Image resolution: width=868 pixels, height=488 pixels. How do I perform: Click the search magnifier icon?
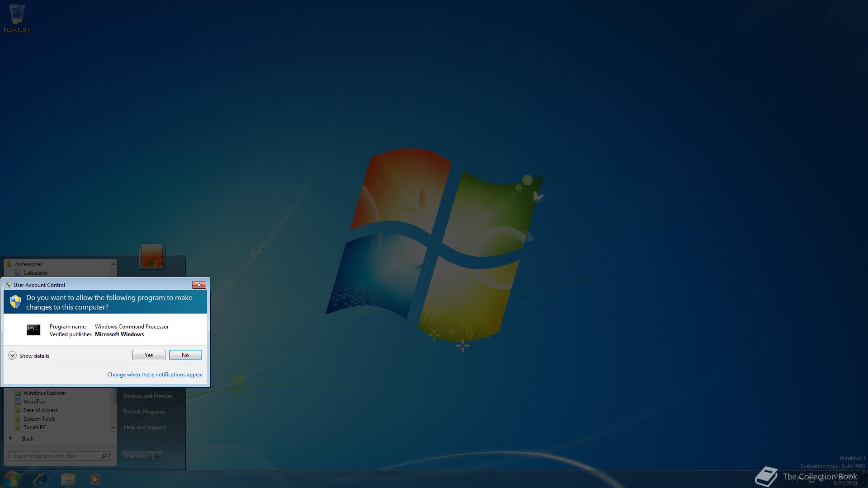coord(104,456)
